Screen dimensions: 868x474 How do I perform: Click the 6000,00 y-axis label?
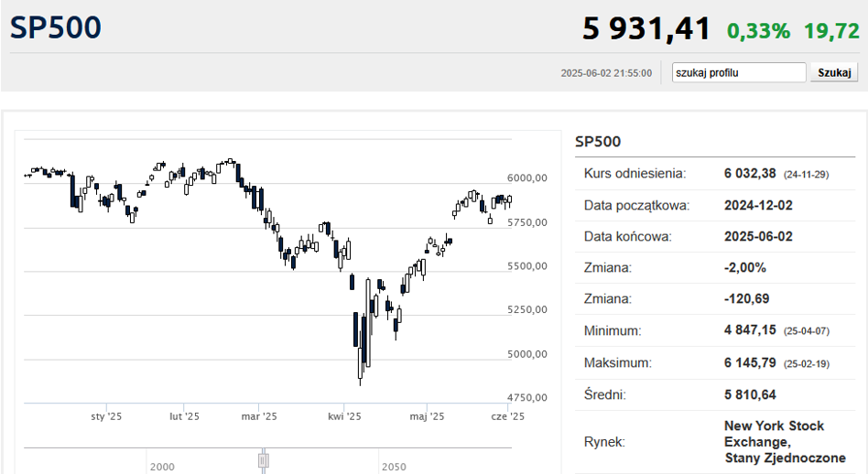tap(527, 178)
